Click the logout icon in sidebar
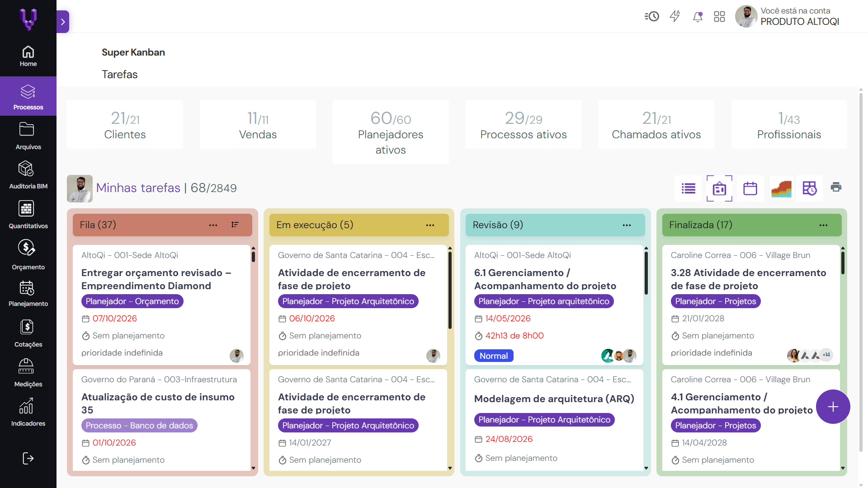 point(28,458)
